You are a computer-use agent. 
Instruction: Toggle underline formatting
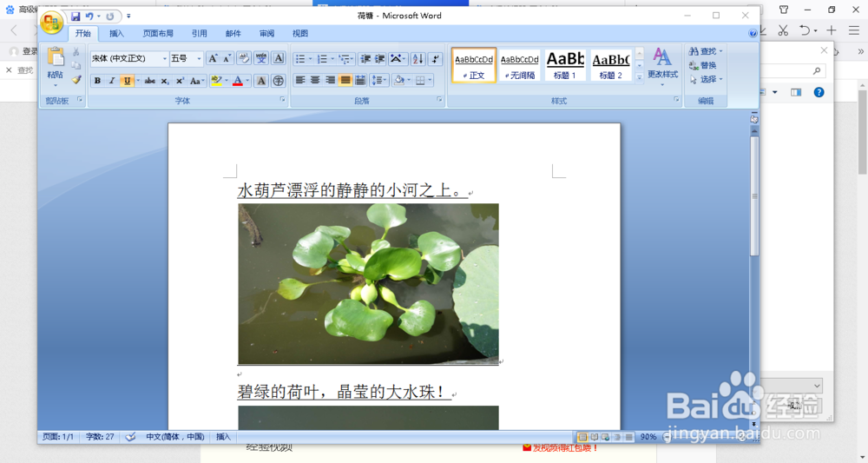click(127, 81)
